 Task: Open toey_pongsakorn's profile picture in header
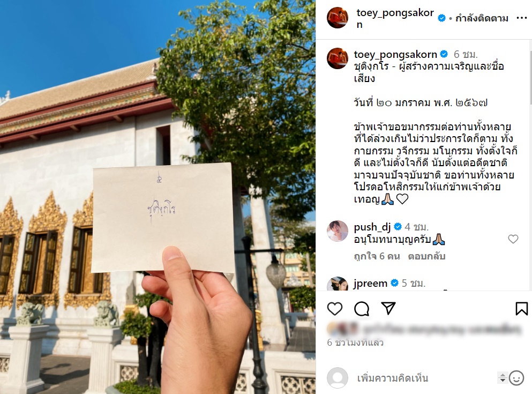click(x=338, y=18)
